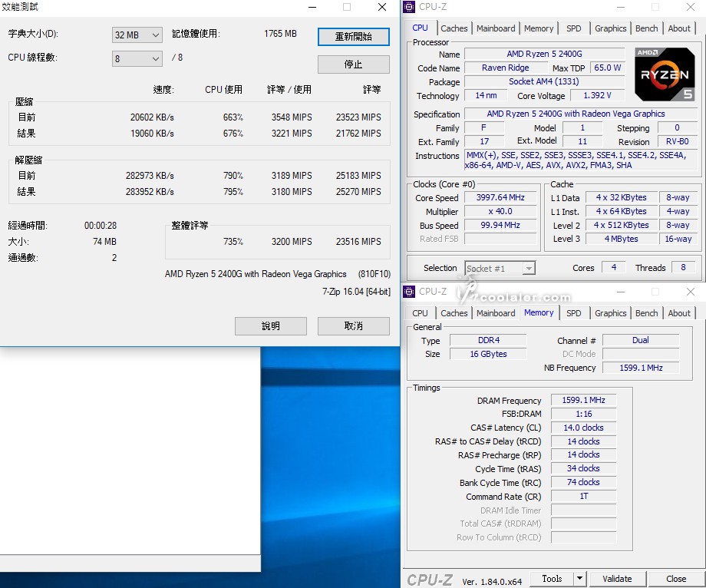Open the Socket #1 selection dropdown
Image resolution: width=706 pixels, height=588 pixels.
pyautogui.click(x=500, y=269)
